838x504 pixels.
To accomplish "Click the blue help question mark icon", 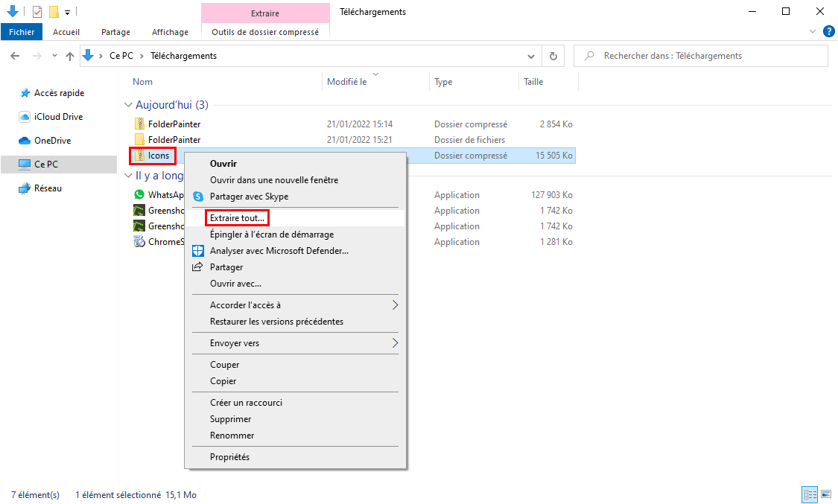I will (828, 32).
